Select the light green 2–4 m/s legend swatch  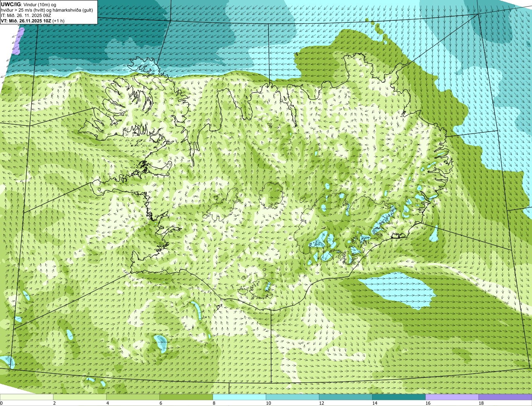click(80, 397)
